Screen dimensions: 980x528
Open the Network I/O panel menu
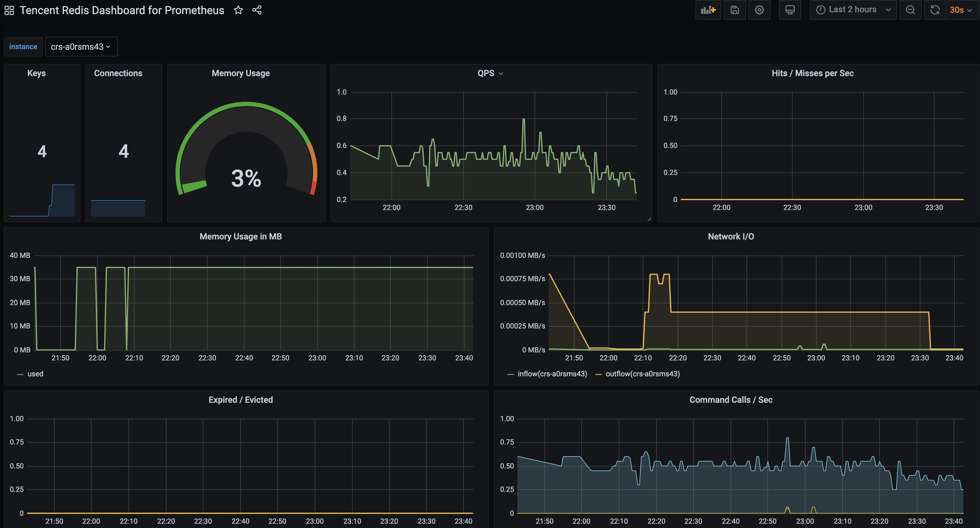point(731,236)
